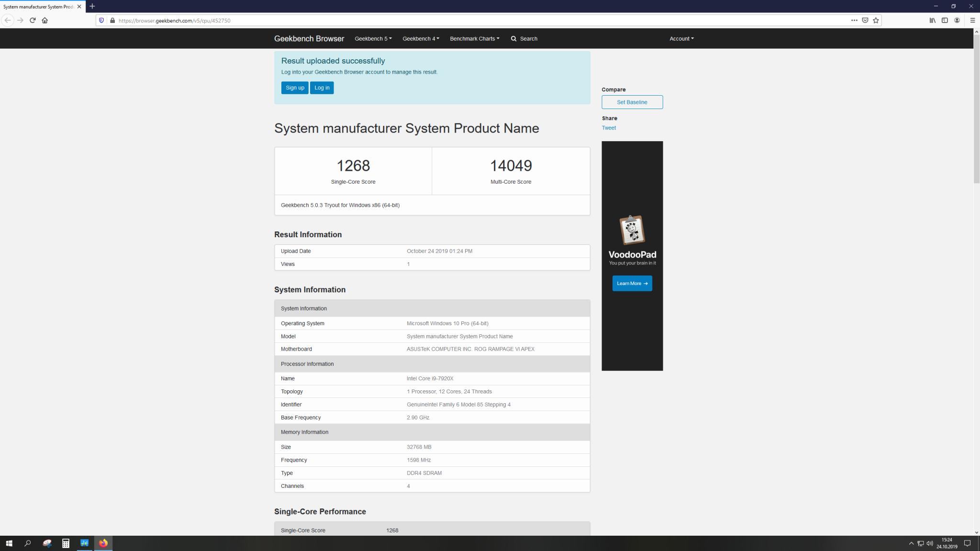Open the Calculator taskbar app
The width and height of the screenshot is (980, 551).
66,543
